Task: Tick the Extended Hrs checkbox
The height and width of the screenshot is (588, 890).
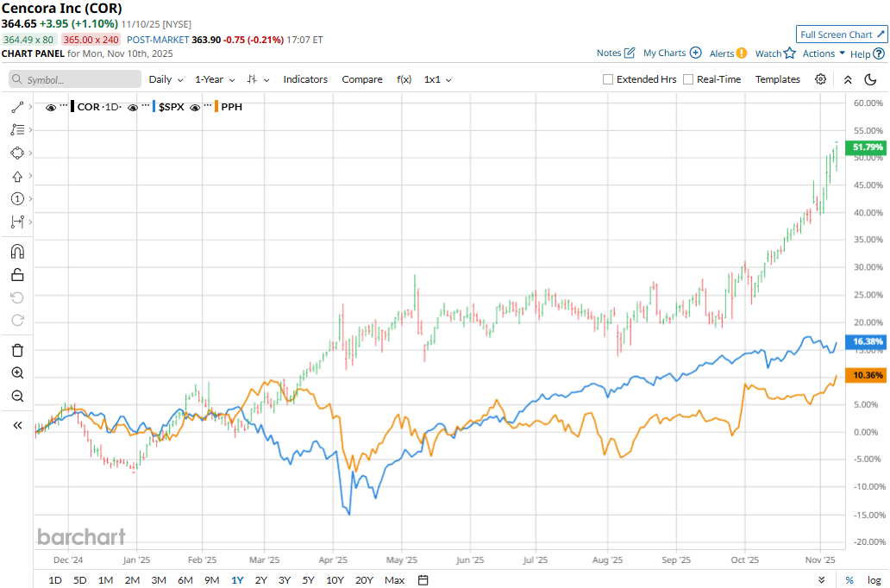Action: (608, 79)
